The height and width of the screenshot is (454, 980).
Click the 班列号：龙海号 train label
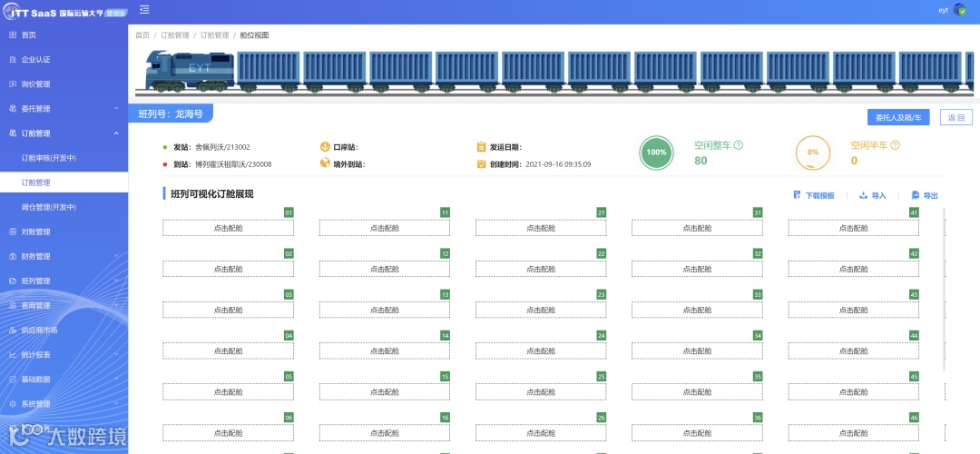[x=171, y=114]
